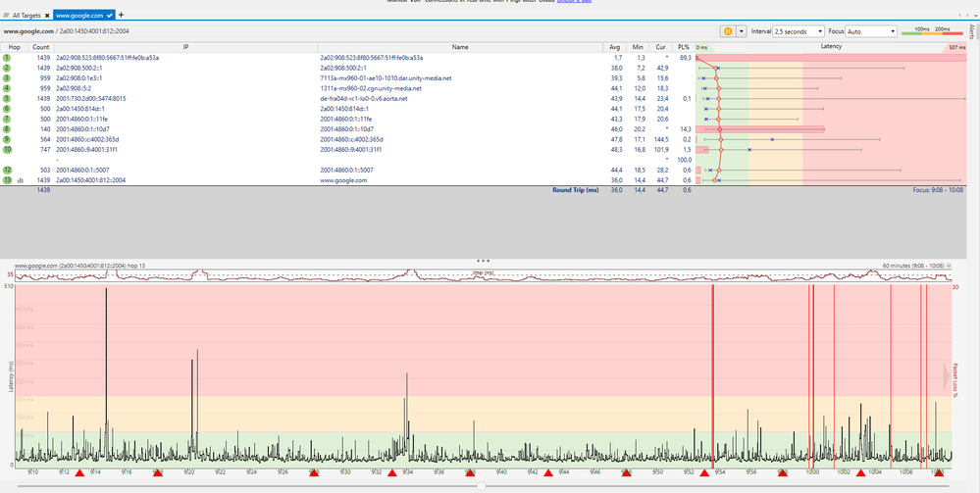The height and width of the screenshot is (493, 980).
Task: Click the three-dot panel splitter handle
Action: click(x=483, y=260)
